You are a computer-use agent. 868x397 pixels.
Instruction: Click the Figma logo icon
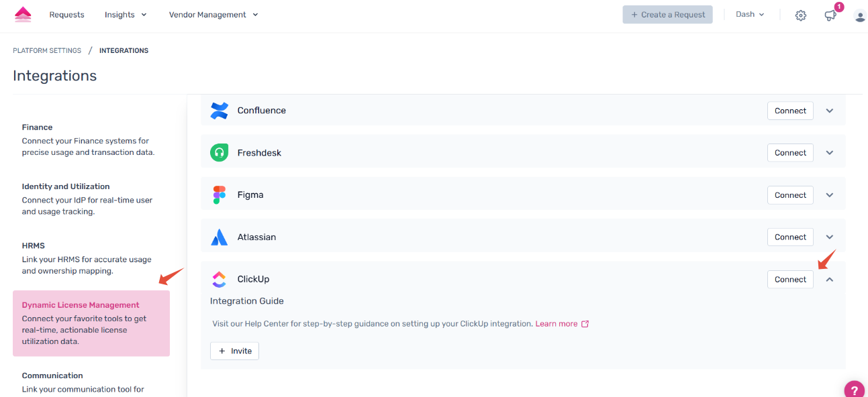[x=220, y=195]
